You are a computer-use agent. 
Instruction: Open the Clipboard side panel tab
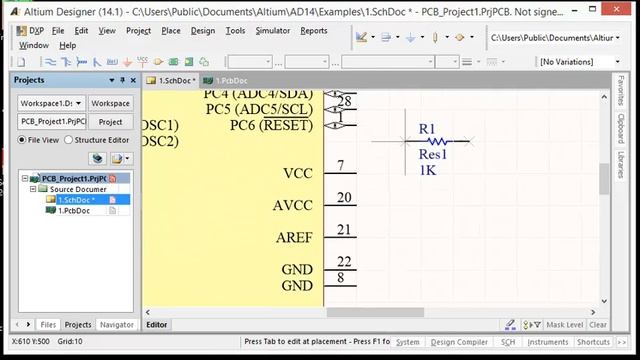tap(620, 128)
